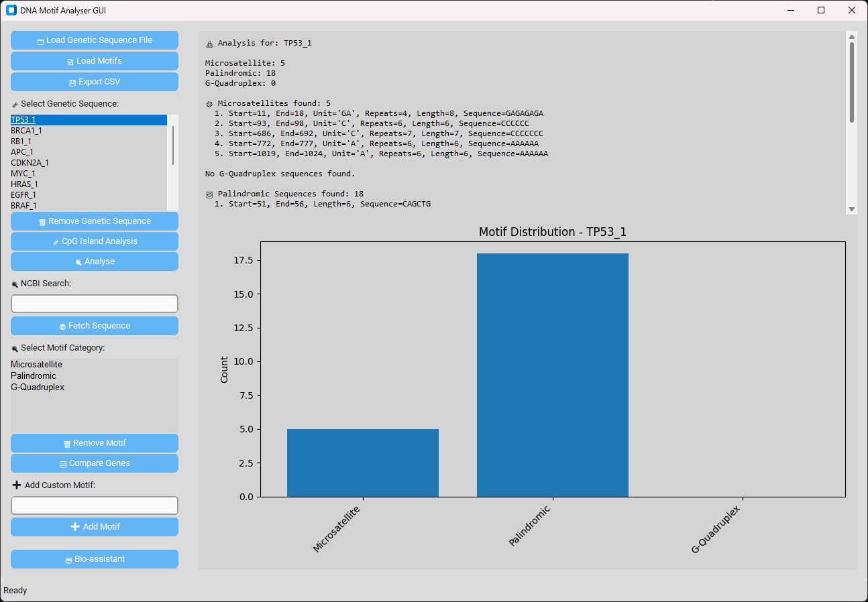Pick Palindromic in the motif category list
The height and width of the screenshot is (602, 868).
(x=34, y=376)
